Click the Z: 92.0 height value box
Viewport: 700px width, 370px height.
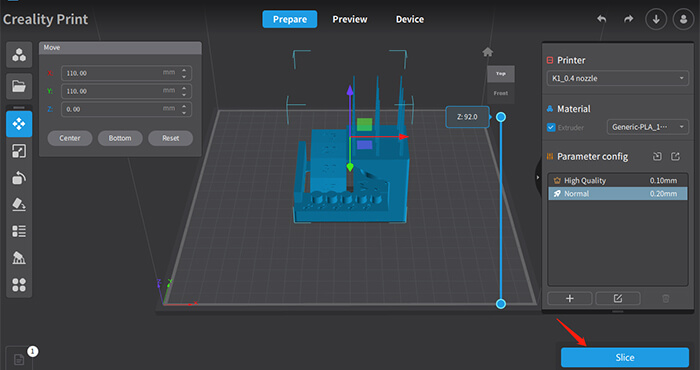coord(467,117)
